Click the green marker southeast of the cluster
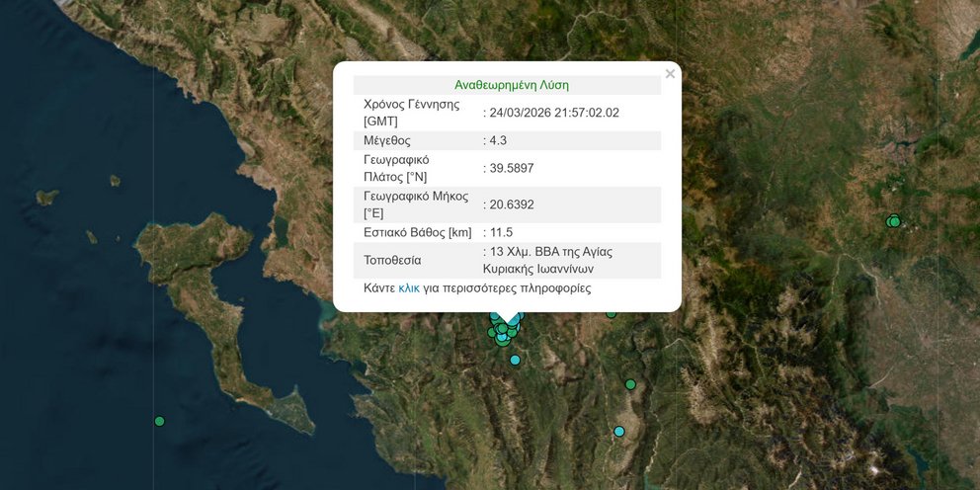980x490 pixels. 630,384
